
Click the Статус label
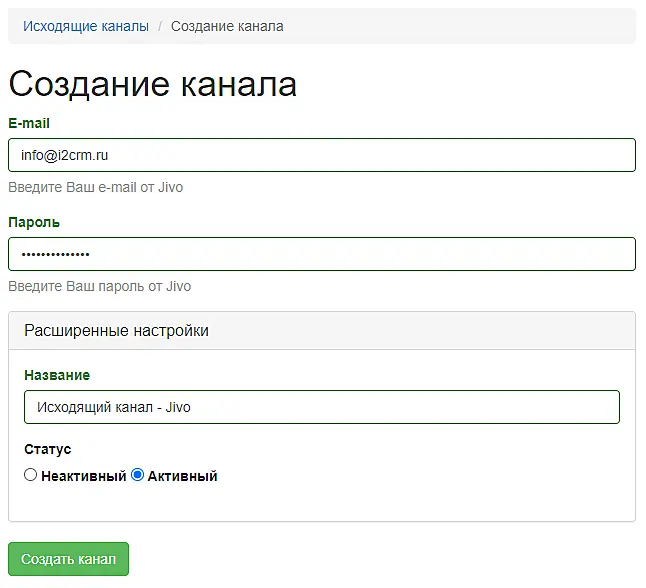[x=48, y=449]
